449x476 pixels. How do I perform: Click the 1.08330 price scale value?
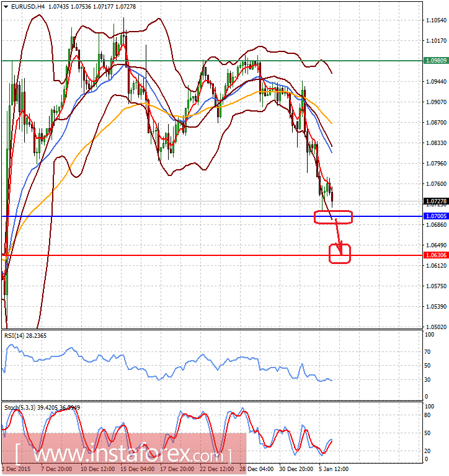(436, 143)
